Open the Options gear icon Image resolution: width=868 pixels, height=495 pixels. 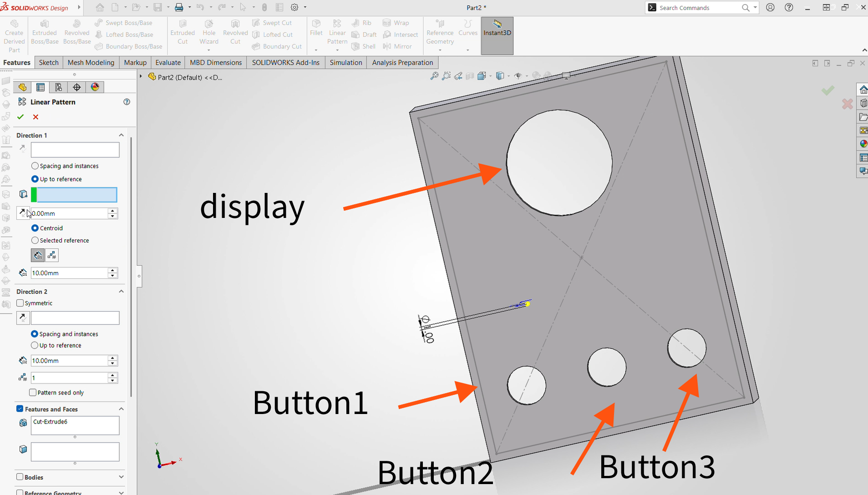[294, 7]
